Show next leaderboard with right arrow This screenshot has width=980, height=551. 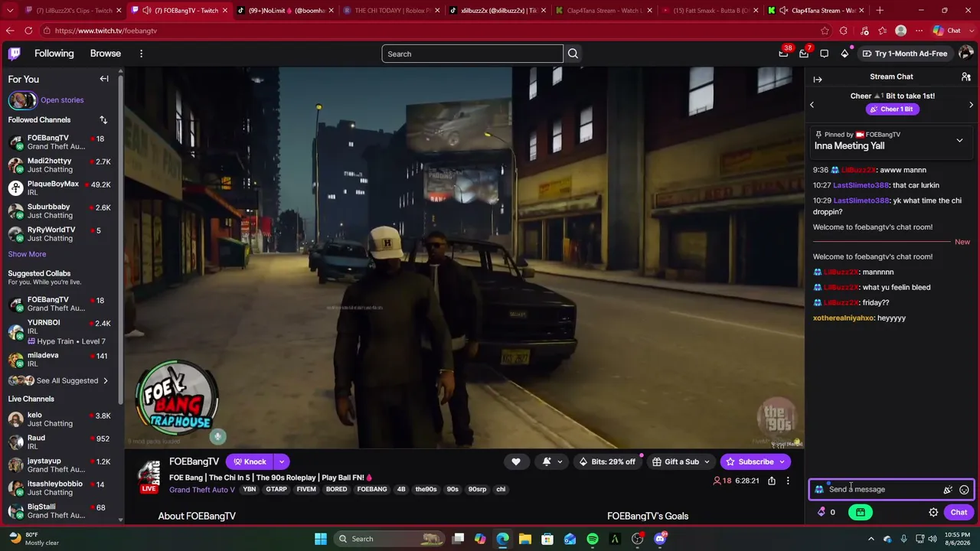(971, 105)
